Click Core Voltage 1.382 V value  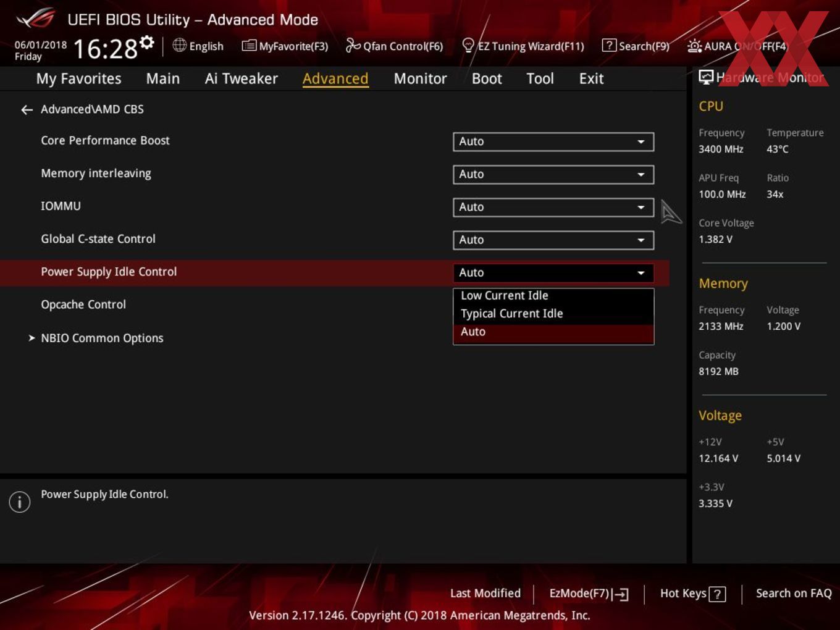click(x=715, y=240)
